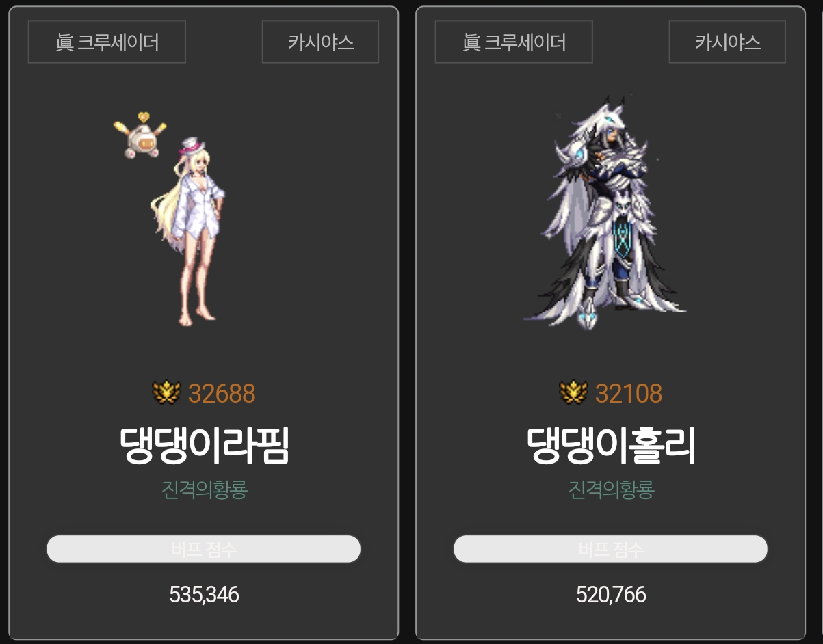Click the gold fame emblem next to 32688

(x=166, y=392)
